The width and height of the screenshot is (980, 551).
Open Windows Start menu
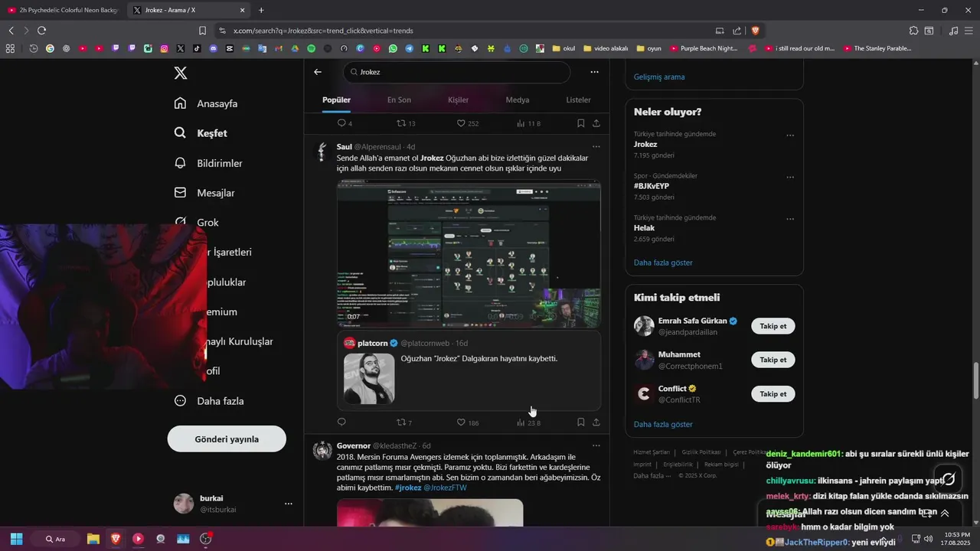(x=16, y=539)
